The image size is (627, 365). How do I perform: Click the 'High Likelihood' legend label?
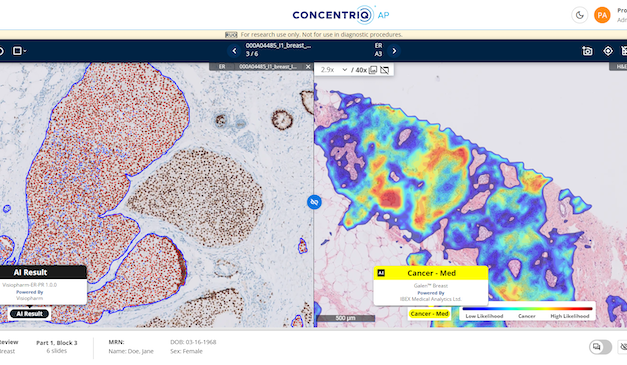(569, 316)
